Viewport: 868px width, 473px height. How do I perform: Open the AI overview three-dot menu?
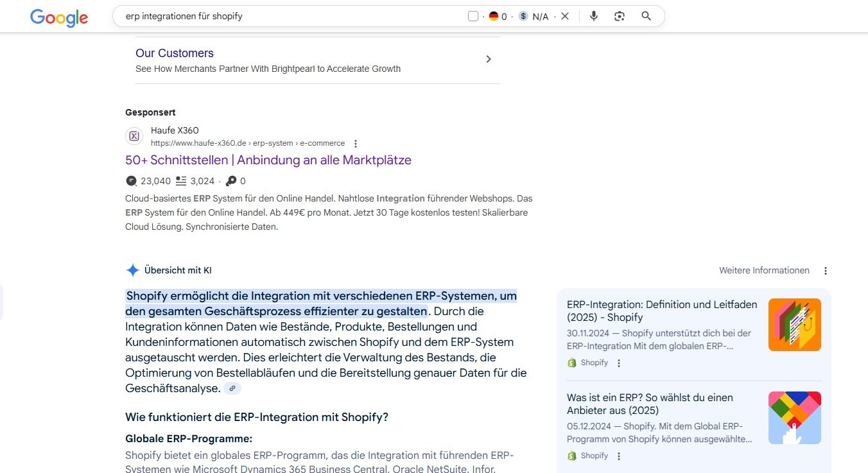(826, 271)
